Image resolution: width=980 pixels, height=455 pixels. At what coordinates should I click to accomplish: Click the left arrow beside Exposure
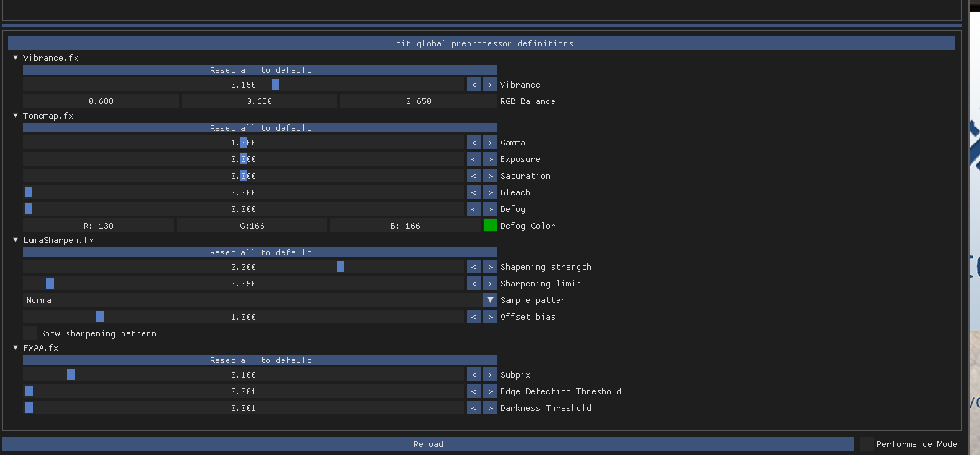pyautogui.click(x=473, y=159)
